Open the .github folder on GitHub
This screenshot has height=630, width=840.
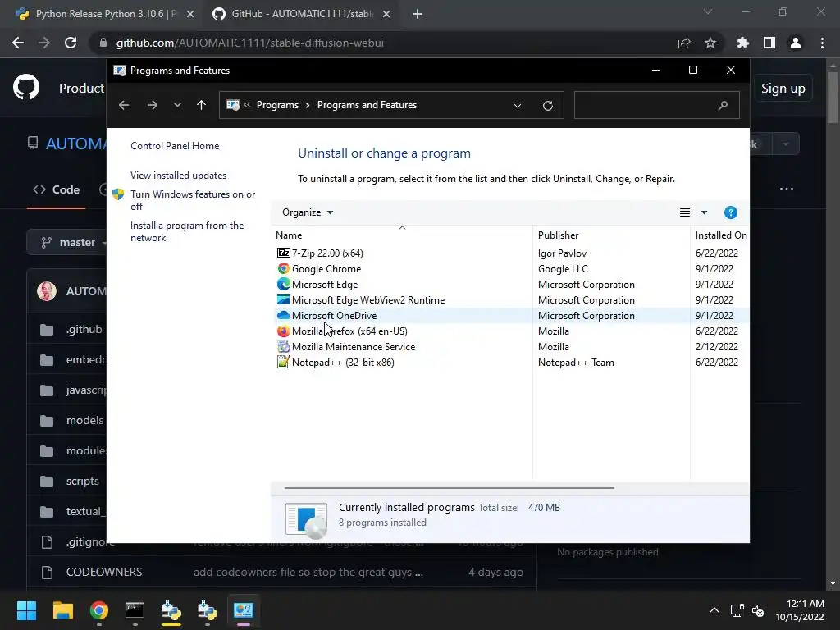pyautogui.click(x=84, y=330)
